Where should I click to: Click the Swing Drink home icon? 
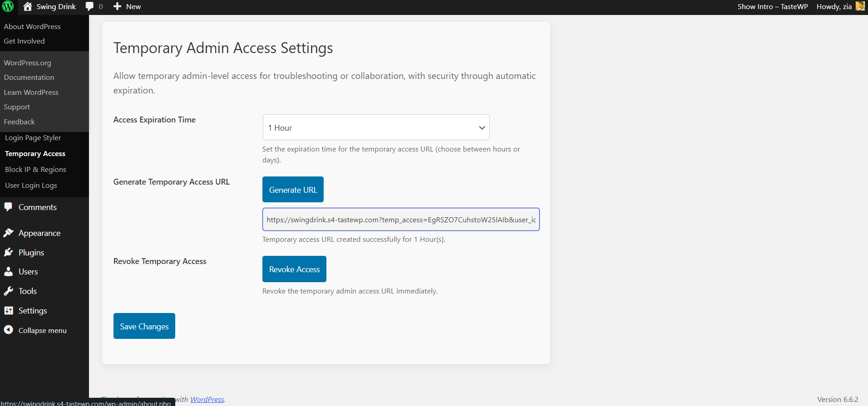(x=28, y=6)
